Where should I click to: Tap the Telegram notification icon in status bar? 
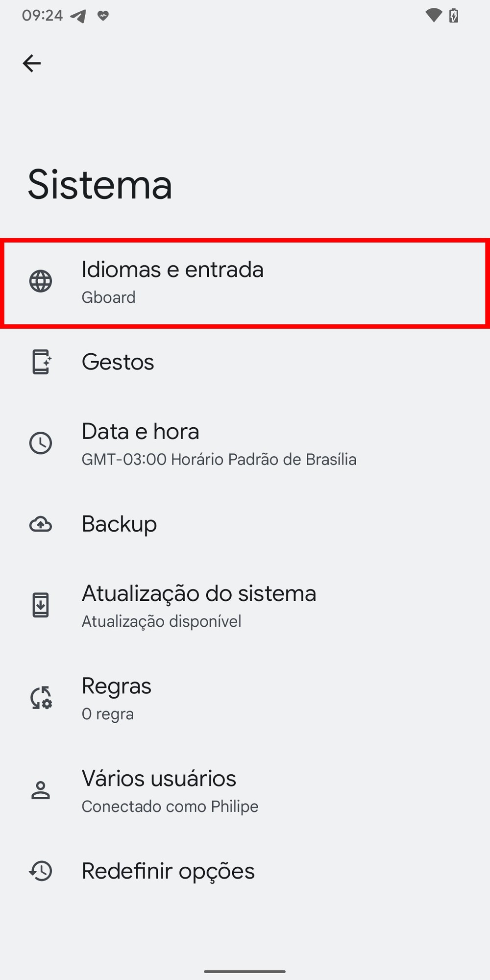pyautogui.click(x=78, y=16)
